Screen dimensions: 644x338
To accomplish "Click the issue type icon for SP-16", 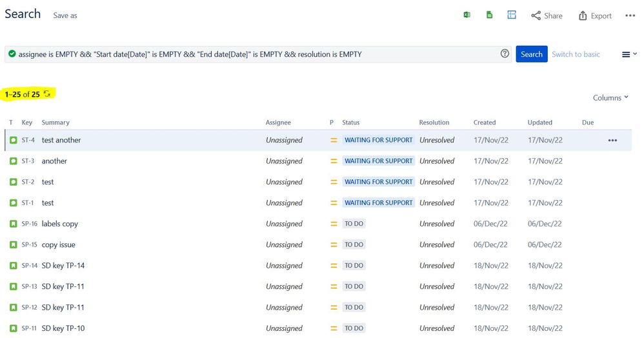I will tap(13, 224).
